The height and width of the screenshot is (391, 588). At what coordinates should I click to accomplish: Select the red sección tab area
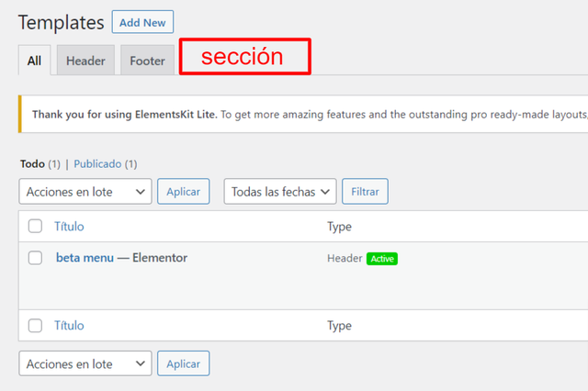tap(245, 57)
